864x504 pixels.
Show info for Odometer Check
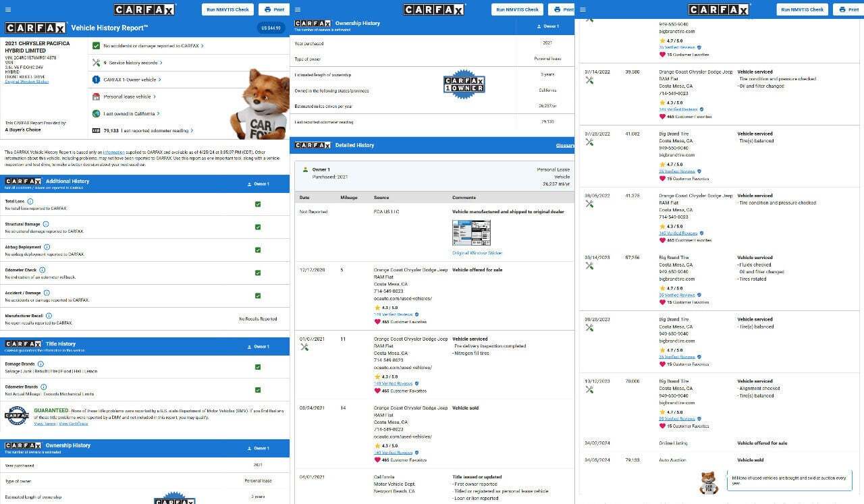[41, 270]
